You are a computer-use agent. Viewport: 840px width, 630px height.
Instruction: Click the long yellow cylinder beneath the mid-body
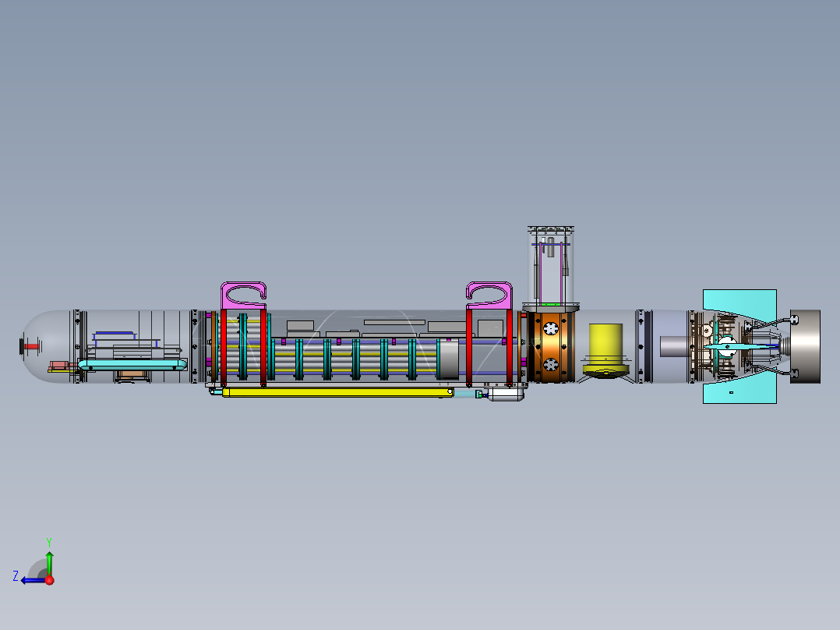335,394
